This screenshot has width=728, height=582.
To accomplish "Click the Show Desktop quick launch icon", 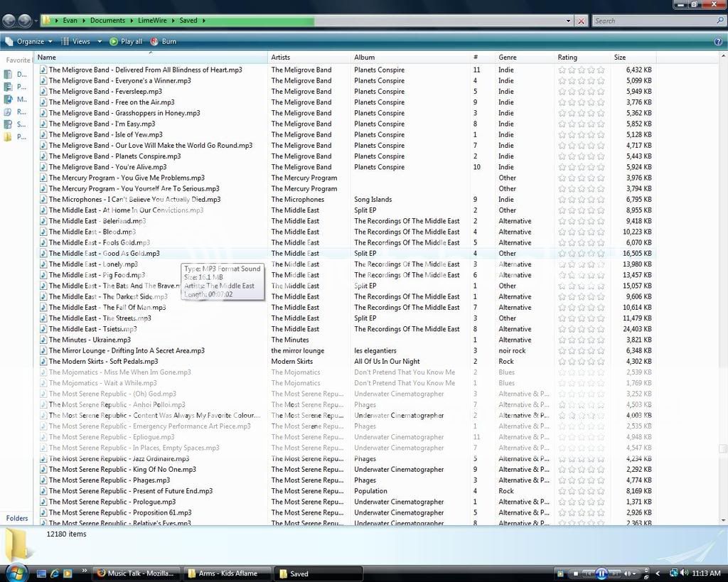I will pos(41,573).
